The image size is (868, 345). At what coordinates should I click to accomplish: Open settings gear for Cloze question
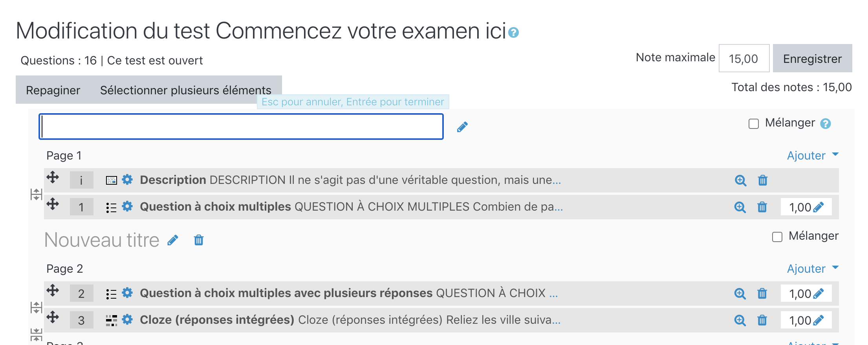click(127, 319)
